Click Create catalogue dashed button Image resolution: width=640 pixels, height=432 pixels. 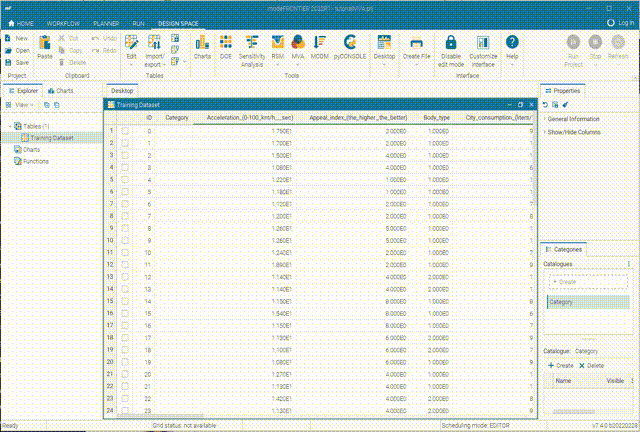click(588, 282)
